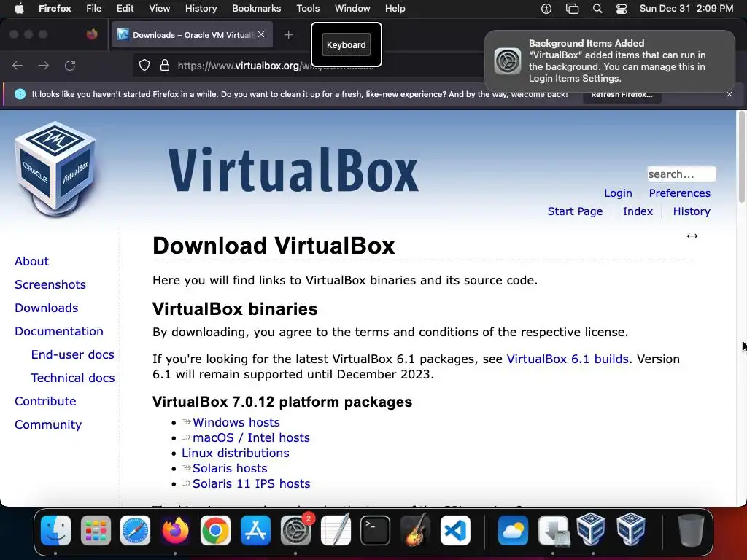The height and width of the screenshot is (560, 747).
Task: Click the website search field
Action: click(x=681, y=174)
